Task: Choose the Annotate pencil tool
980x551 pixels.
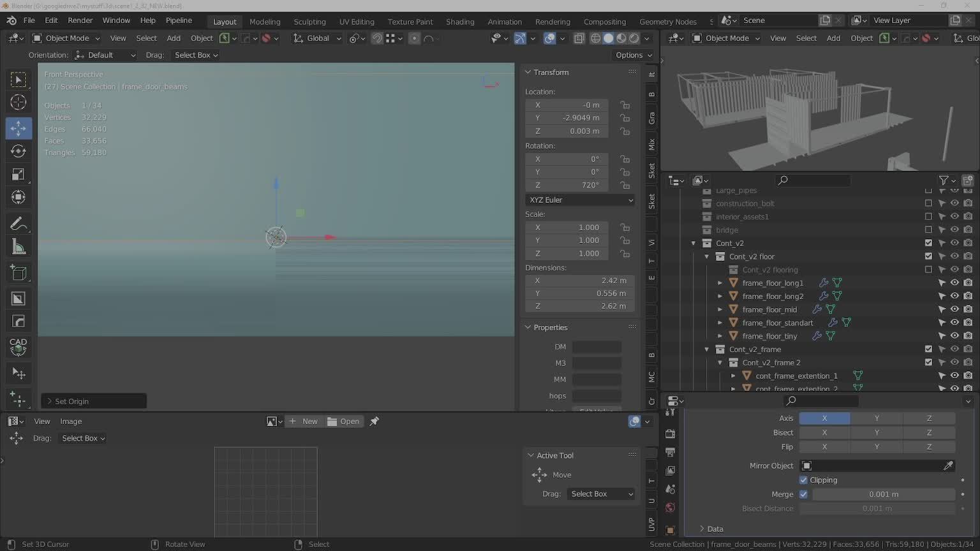Action: tap(18, 224)
